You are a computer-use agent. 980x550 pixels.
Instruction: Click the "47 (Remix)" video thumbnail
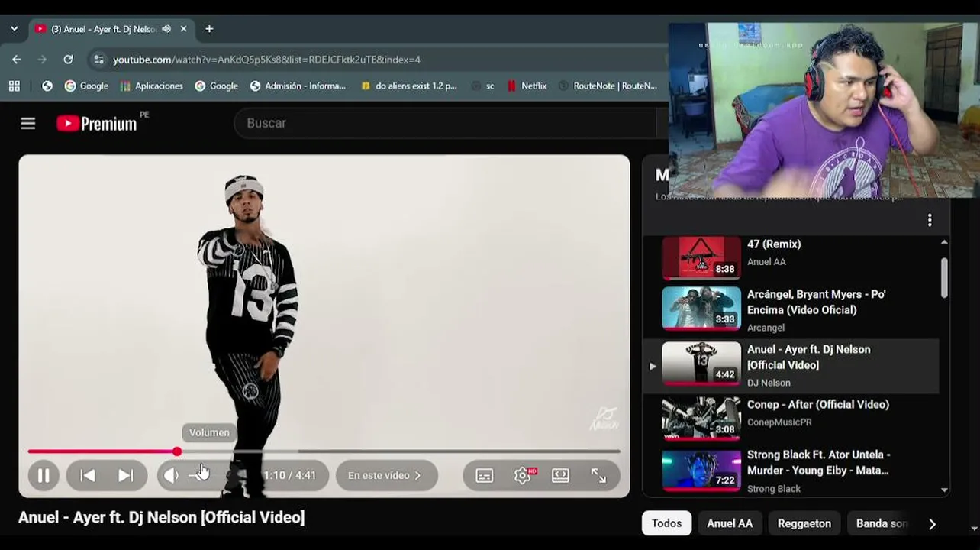coord(701,257)
